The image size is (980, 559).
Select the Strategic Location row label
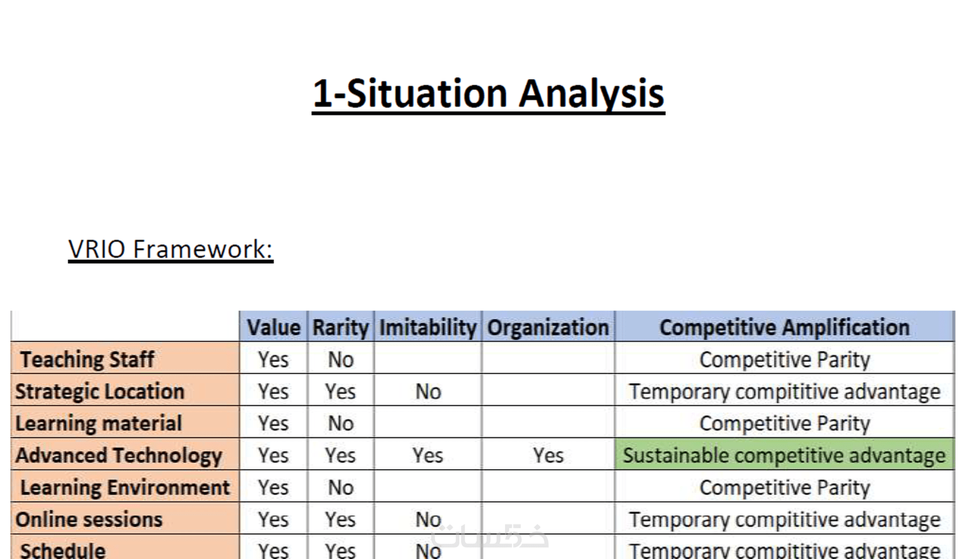click(100, 392)
